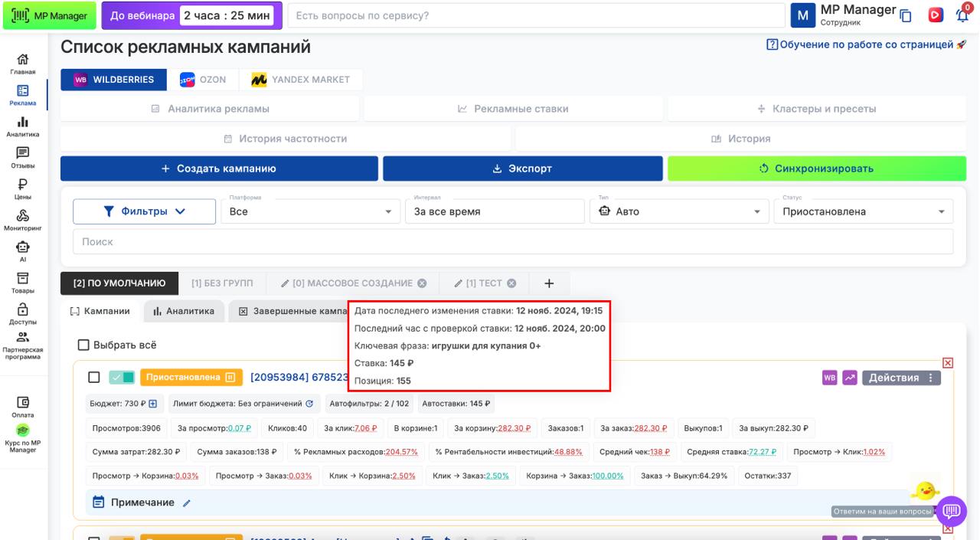Click the green Синхронизировать button

816,169
